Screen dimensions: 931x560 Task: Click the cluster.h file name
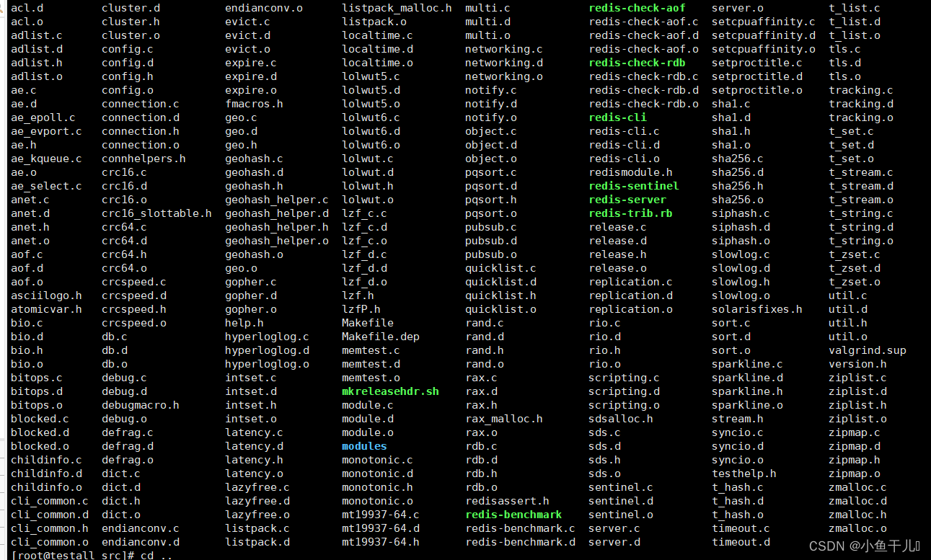pos(131,22)
